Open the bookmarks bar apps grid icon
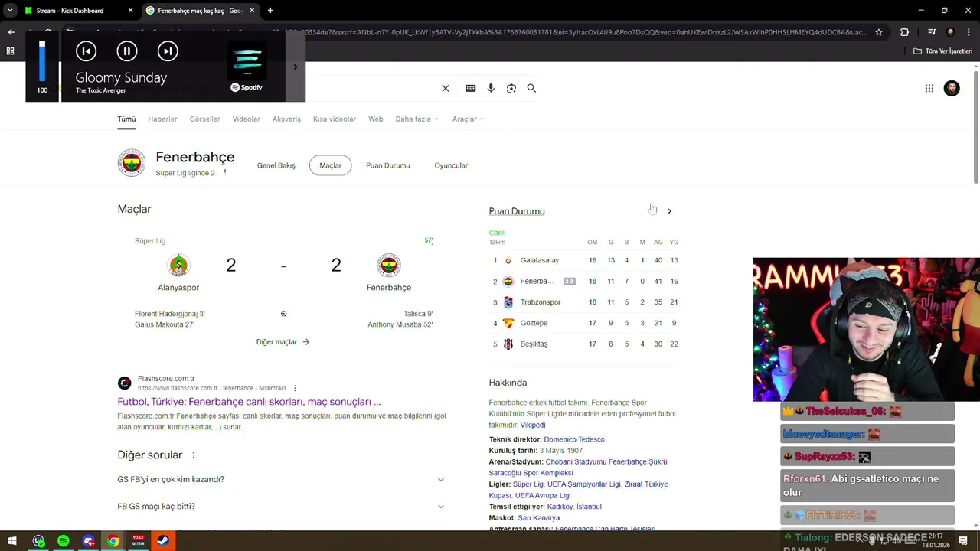 pyautogui.click(x=11, y=51)
